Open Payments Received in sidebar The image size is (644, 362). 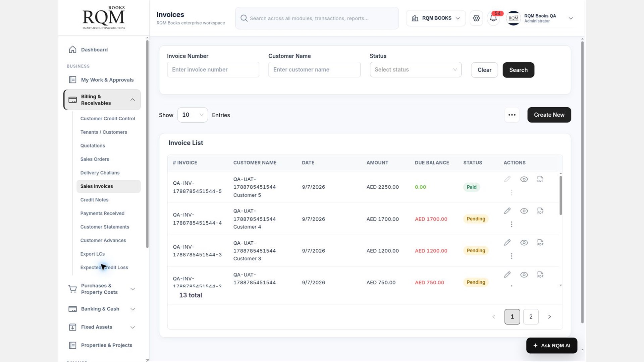click(x=102, y=213)
